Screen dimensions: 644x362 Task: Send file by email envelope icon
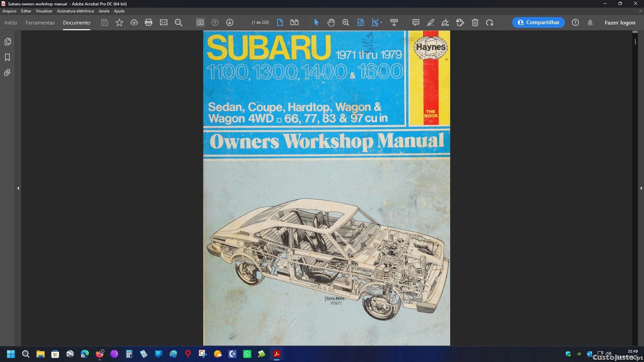pyautogui.click(x=164, y=22)
